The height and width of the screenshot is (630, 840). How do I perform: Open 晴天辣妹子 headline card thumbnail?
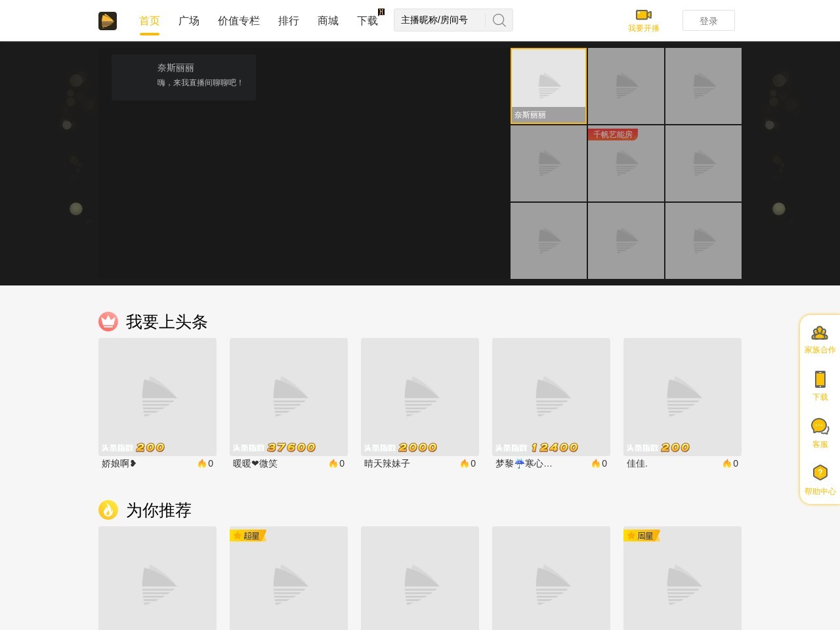tap(420, 397)
